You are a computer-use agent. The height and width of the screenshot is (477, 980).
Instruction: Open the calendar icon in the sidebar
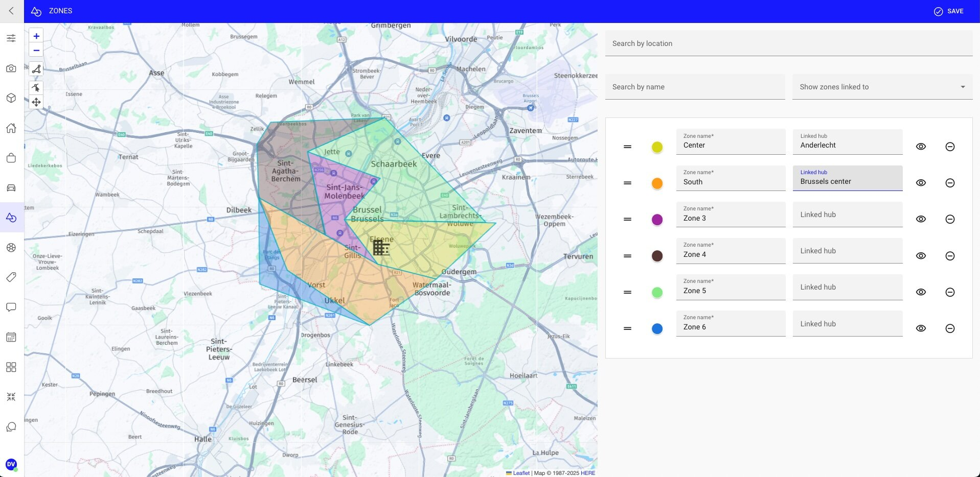point(11,337)
